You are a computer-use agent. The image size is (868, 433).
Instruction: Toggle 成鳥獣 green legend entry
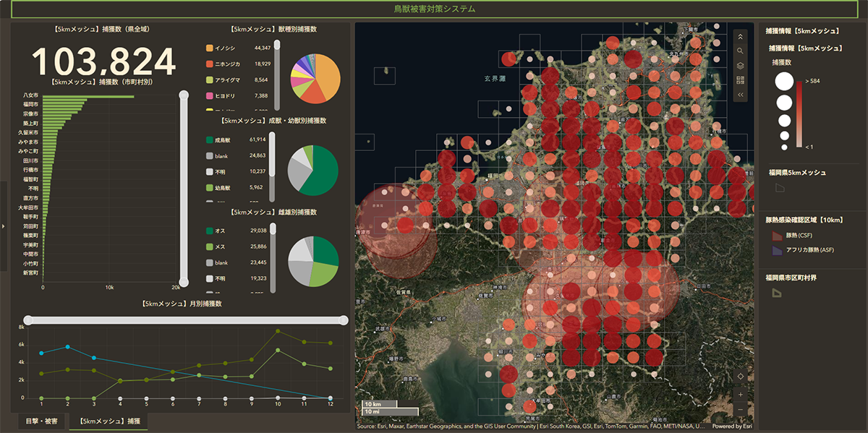[210, 139]
